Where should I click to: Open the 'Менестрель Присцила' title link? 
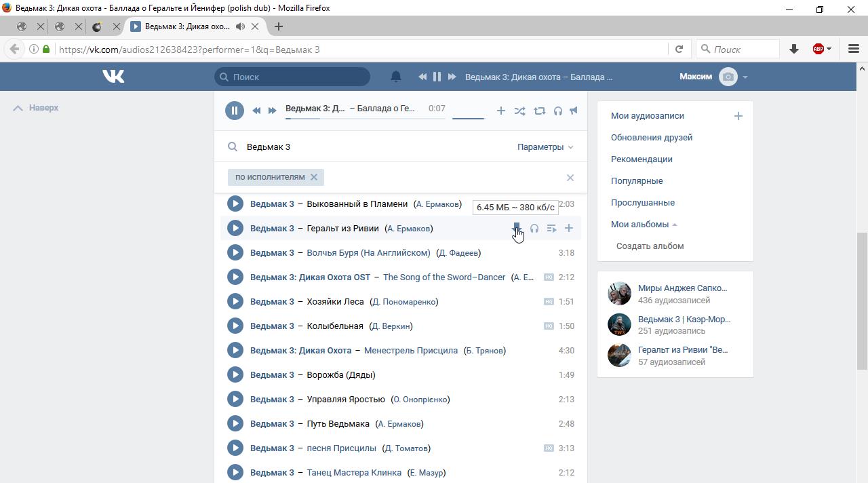(411, 350)
